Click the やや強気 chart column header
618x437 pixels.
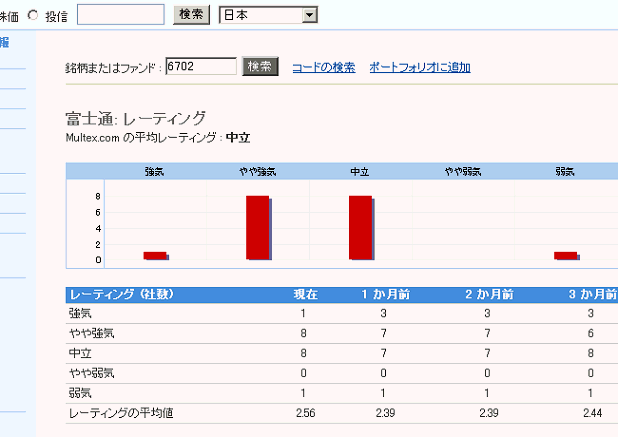click(x=258, y=171)
